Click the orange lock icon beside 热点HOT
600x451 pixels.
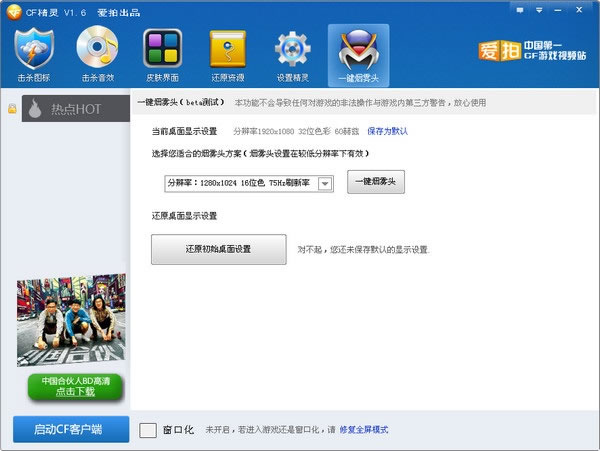coord(12,109)
